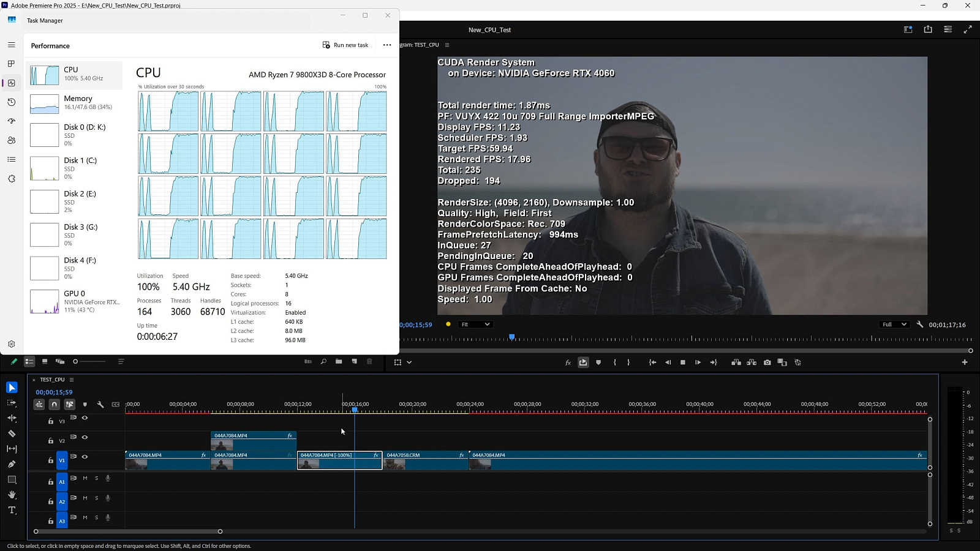Click the 044A7058.CRM clip in timeline

point(426,460)
